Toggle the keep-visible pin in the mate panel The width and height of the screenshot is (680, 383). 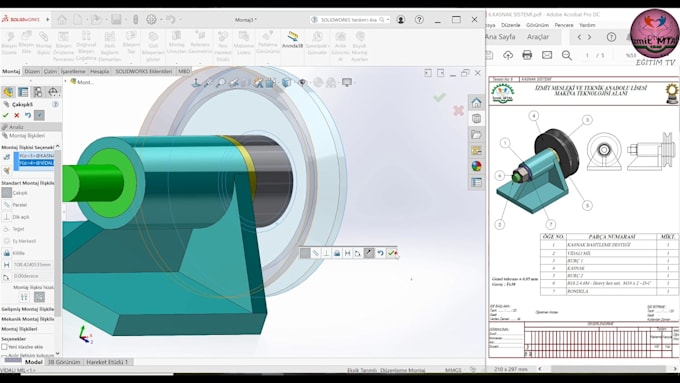pyautogui.click(x=39, y=115)
